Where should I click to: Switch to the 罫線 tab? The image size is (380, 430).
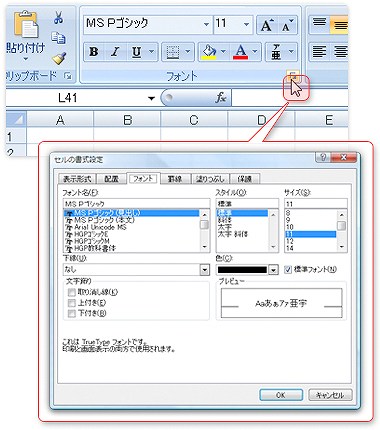175,179
